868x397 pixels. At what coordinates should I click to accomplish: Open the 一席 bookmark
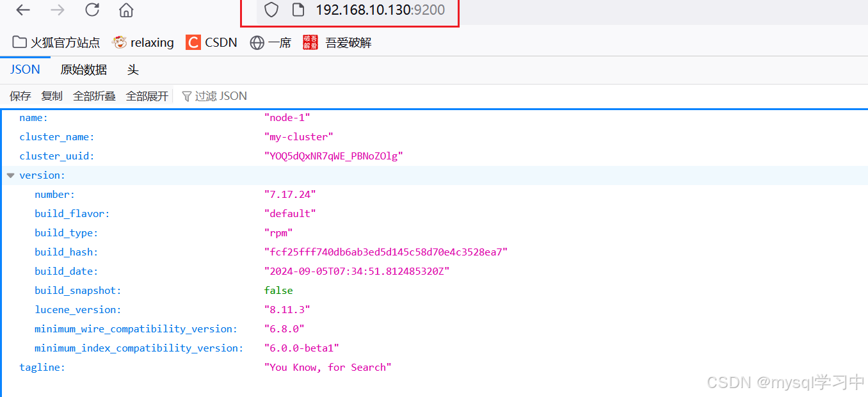coord(270,43)
